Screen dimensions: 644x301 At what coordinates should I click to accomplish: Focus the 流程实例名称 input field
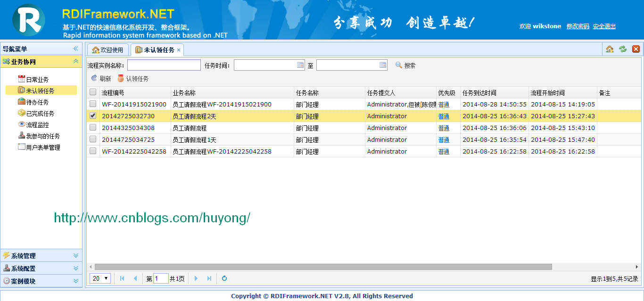coord(164,65)
